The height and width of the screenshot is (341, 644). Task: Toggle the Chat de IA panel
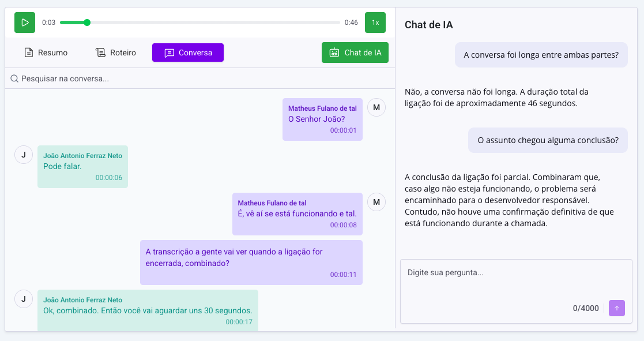(355, 53)
